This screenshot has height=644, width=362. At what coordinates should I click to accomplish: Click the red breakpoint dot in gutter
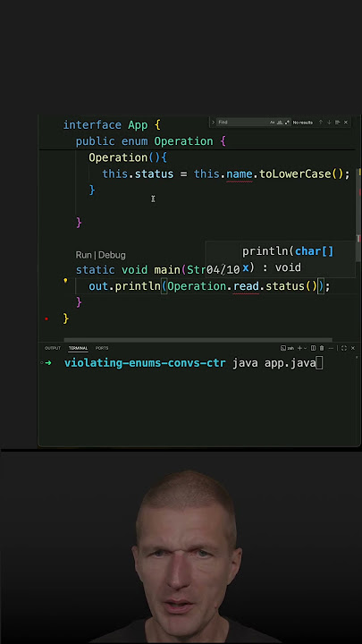pos(46,318)
